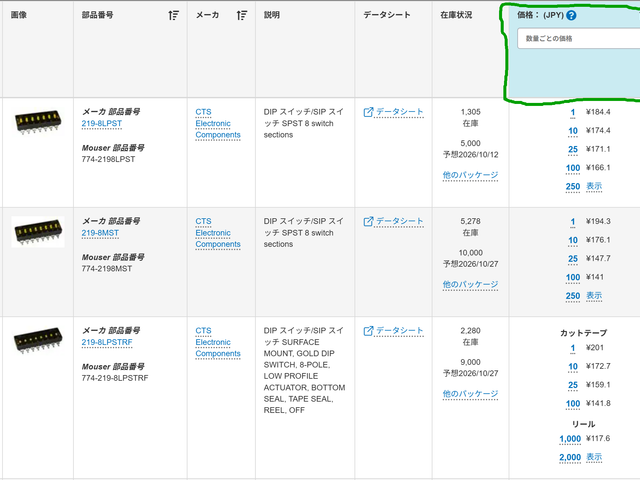640x480 pixels.
Task: Open the 219-8LPSTRF part number link
Action: coord(107,342)
